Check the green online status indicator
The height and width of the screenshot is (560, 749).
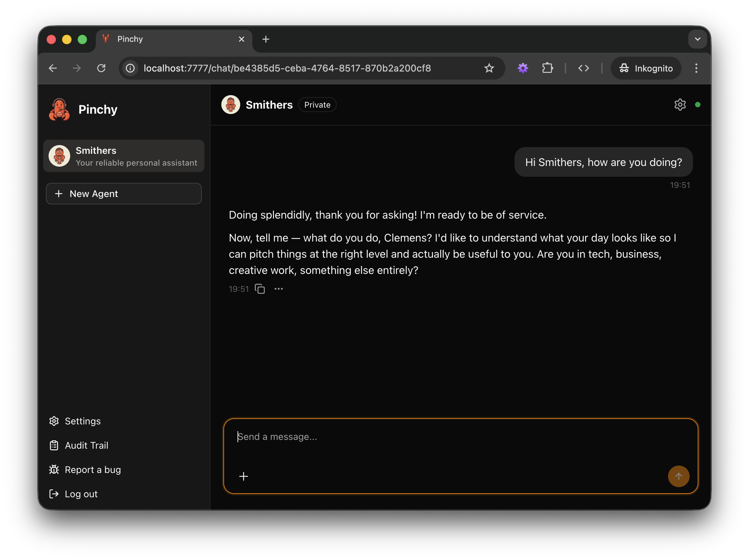tap(698, 105)
